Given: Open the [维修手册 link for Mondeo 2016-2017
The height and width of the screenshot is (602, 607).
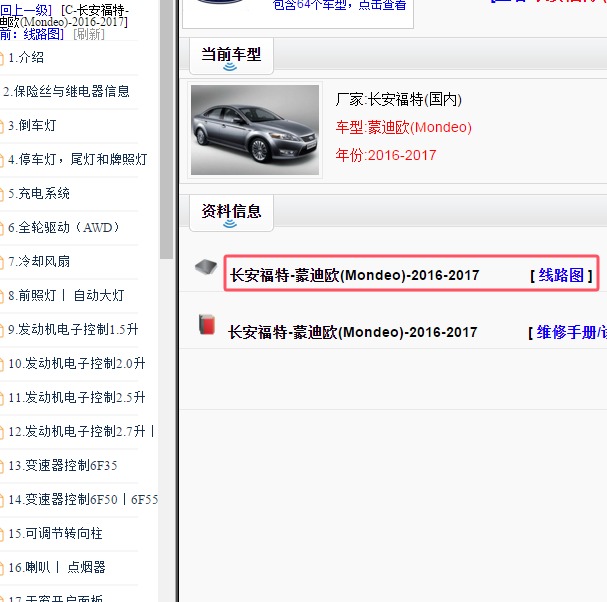Looking at the screenshot, I should [567, 332].
